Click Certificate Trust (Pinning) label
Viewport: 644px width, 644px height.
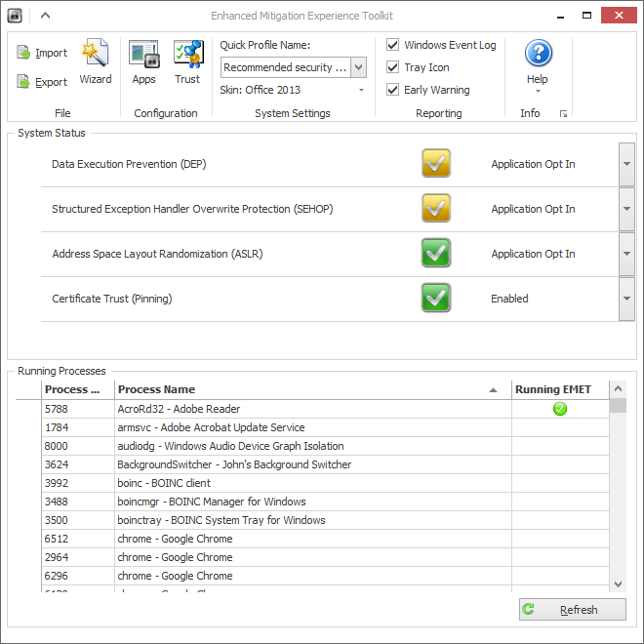click(111, 299)
